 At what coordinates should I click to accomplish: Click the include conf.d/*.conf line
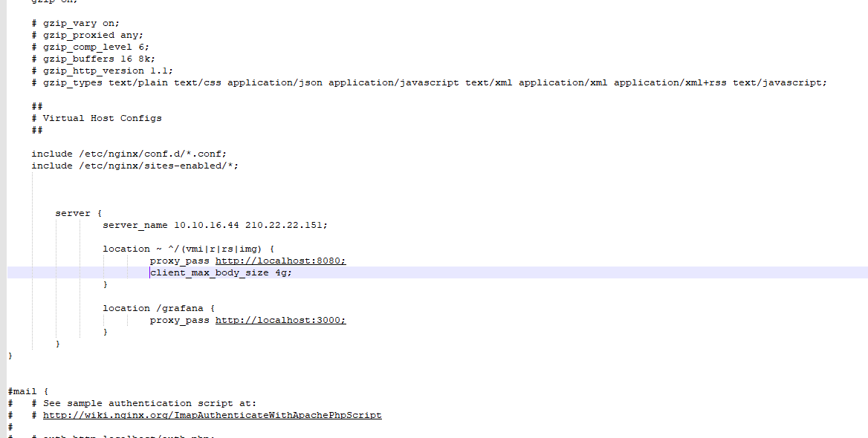tap(129, 154)
